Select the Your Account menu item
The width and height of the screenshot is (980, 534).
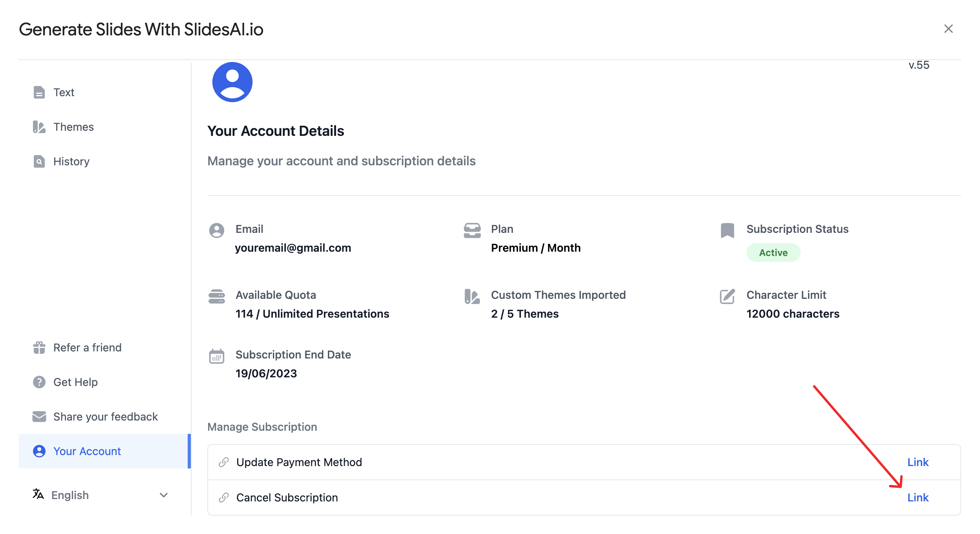[x=104, y=451]
